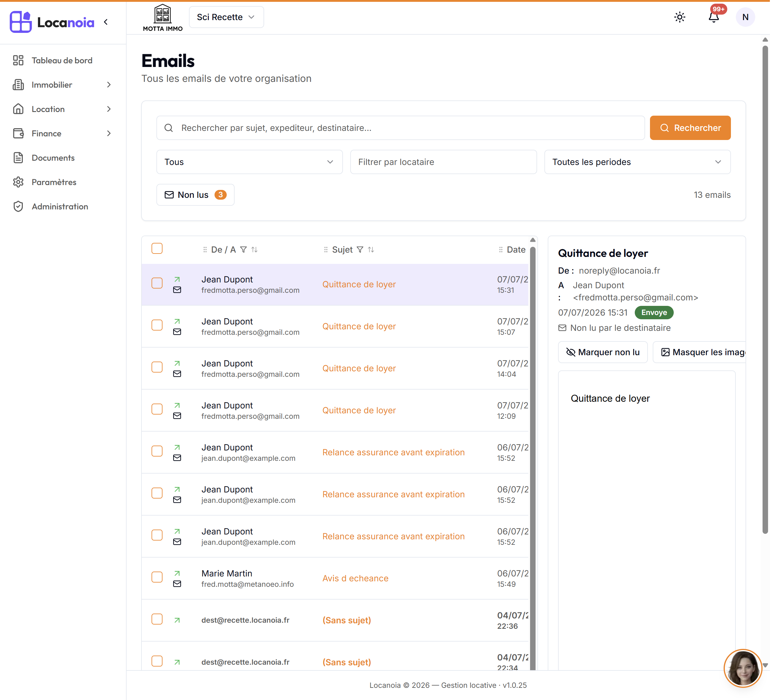Check the 22:34 Sans sujet email
This screenshot has width=779, height=700.
(157, 661)
